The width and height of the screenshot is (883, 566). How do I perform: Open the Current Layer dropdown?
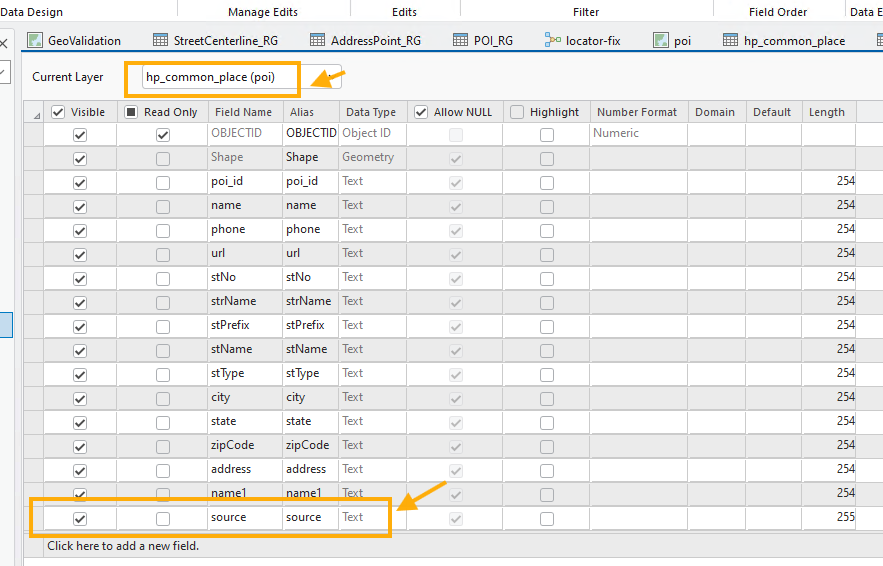click(324, 77)
